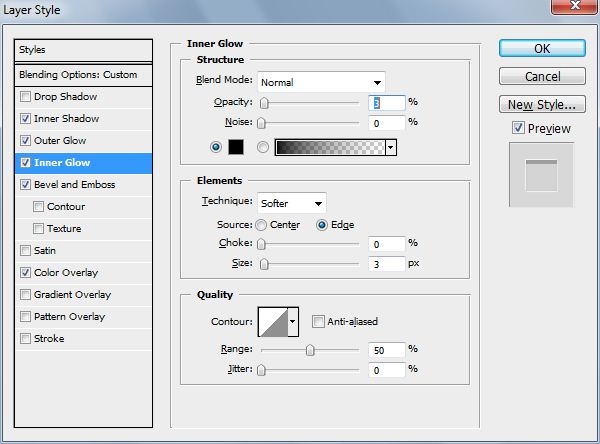
Task: Click the Noise slider handle
Action: 261,123
